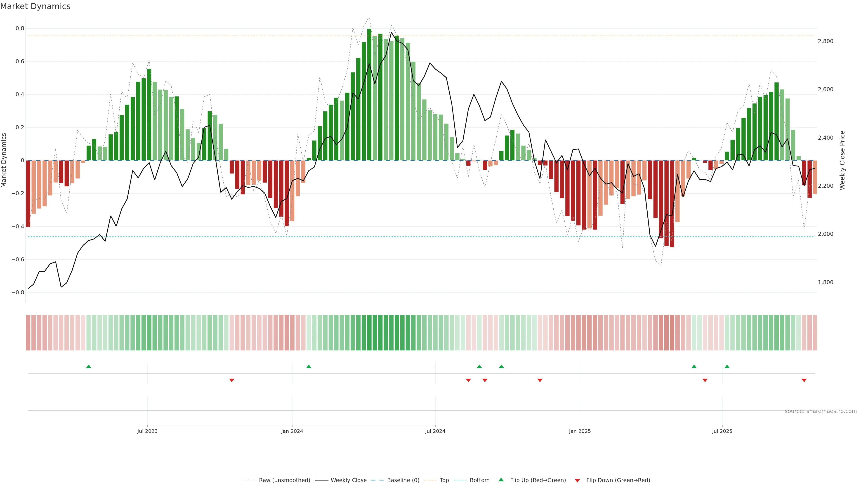The image size is (868, 488).
Task: Click the Weekly Close Price axis title
Action: click(x=842, y=160)
